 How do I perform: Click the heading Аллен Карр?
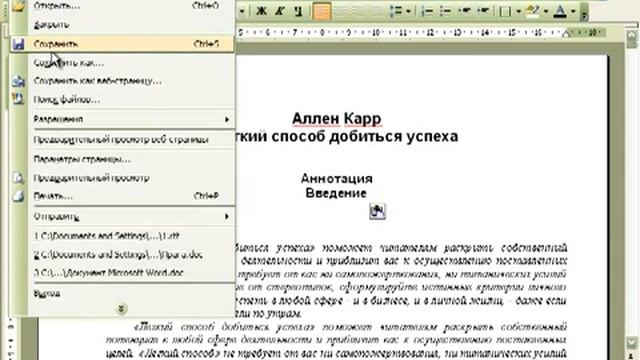(337, 118)
